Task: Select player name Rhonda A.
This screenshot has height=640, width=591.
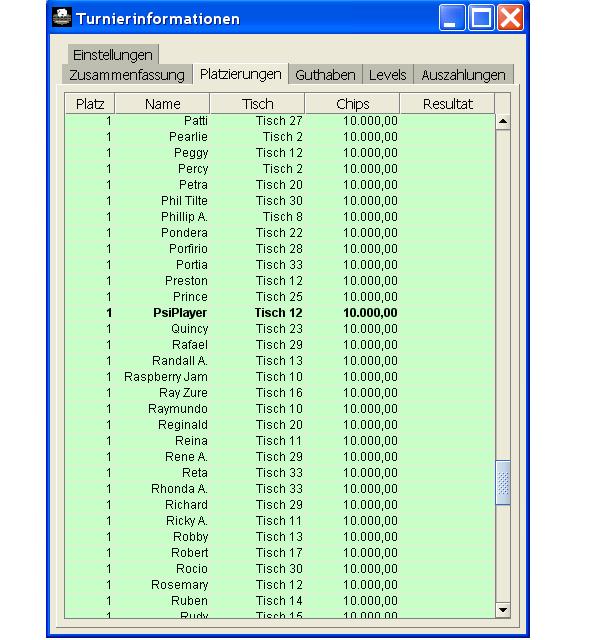Action: pos(179,489)
